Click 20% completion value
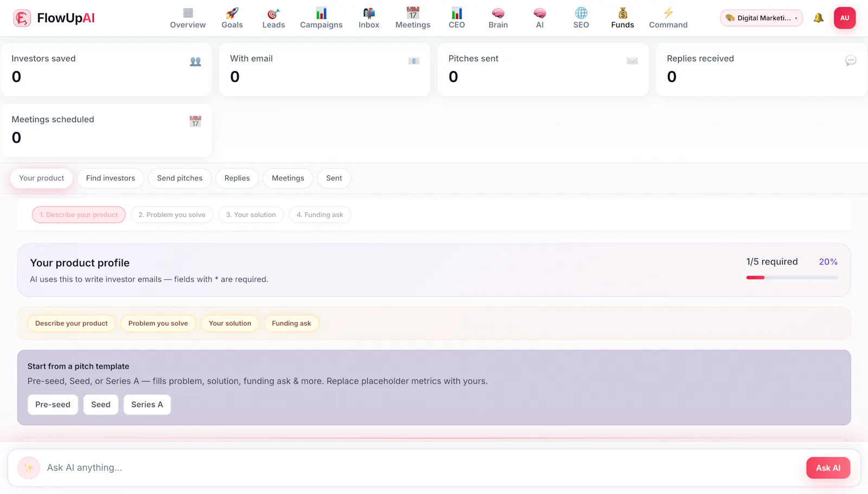This screenshot has height=494, width=868. click(828, 262)
